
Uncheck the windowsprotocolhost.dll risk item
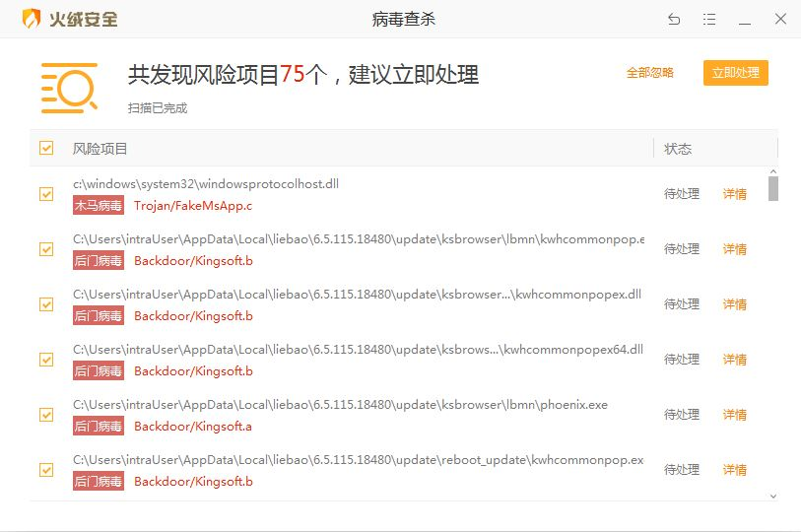pos(46,194)
